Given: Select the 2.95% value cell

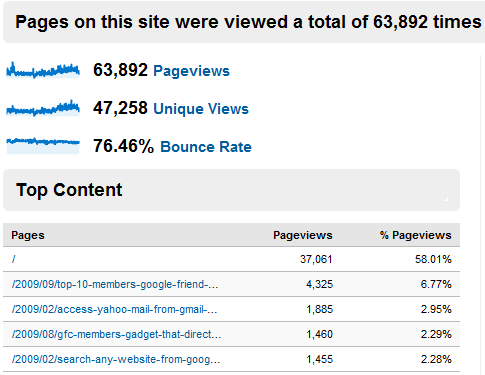Looking at the screenshot, I should coord(436,309).
